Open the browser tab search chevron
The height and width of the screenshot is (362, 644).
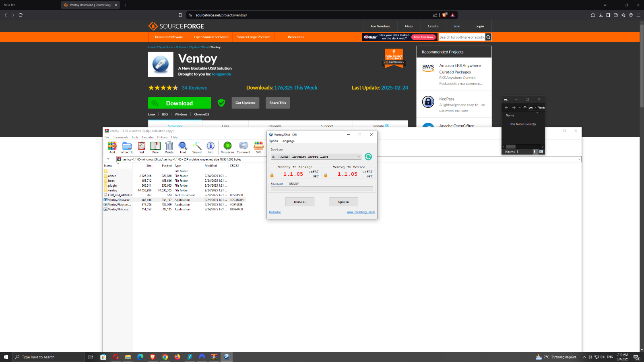click(605, 5)
